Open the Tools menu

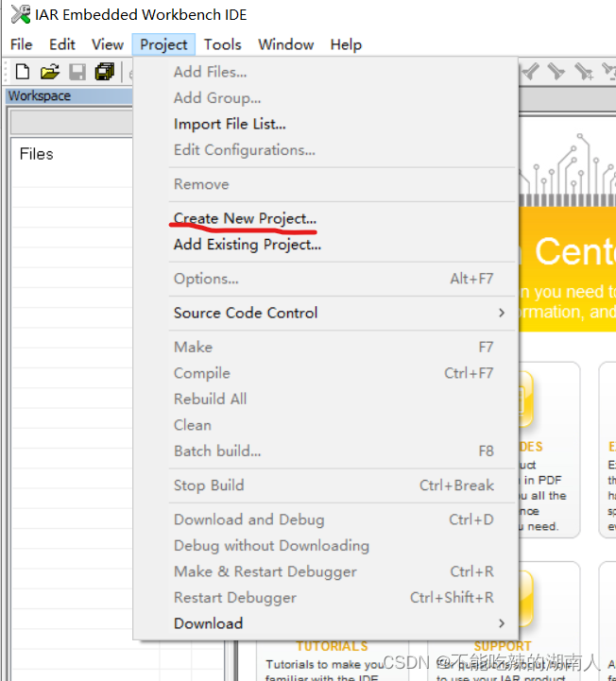pos(222,44)
